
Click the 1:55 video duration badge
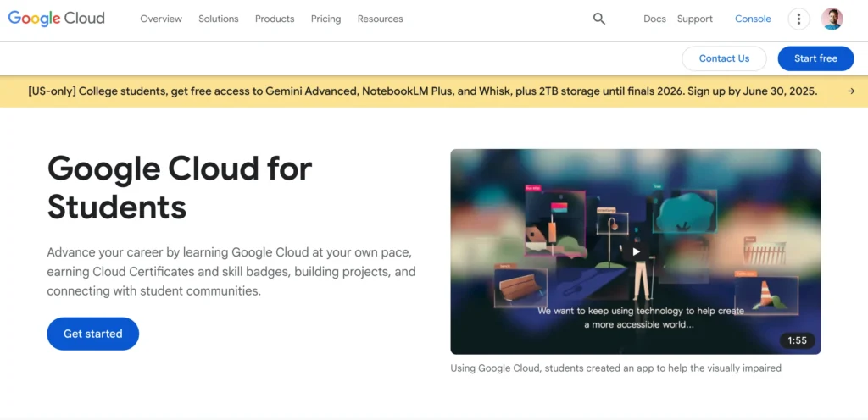[x=797, y=340]
